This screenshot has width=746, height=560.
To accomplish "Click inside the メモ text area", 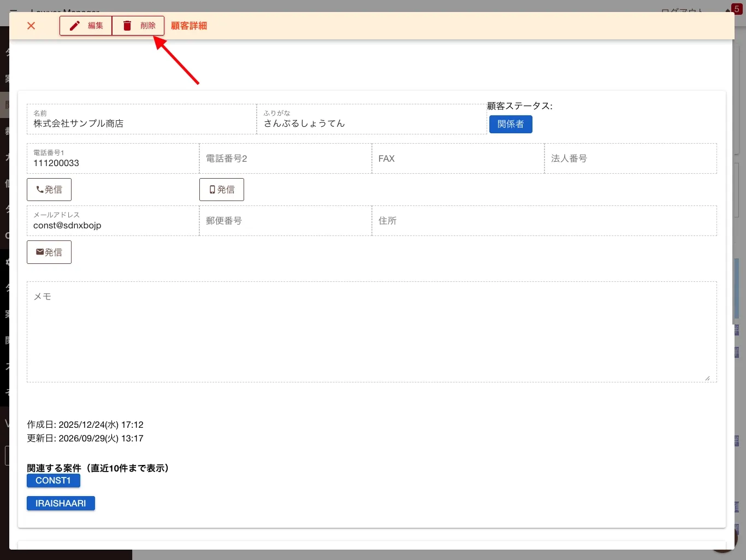I will pyautogui.click(x=372, y=332).
